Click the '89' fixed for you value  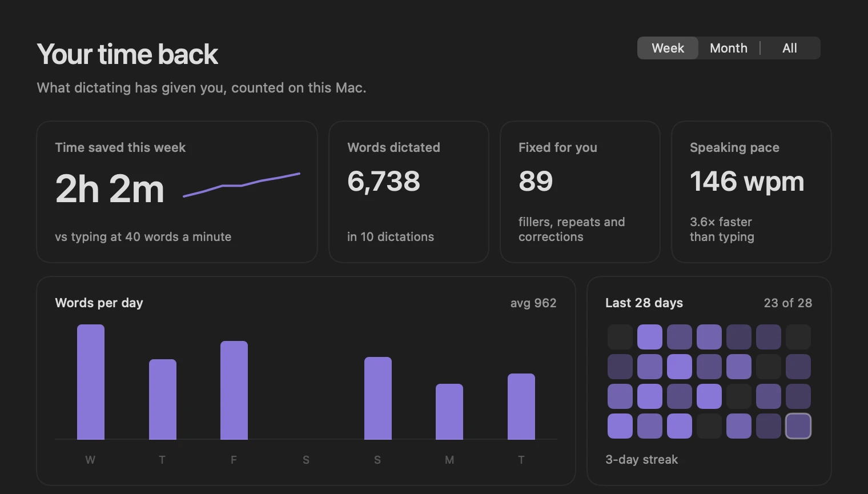(x=536, y=182)
